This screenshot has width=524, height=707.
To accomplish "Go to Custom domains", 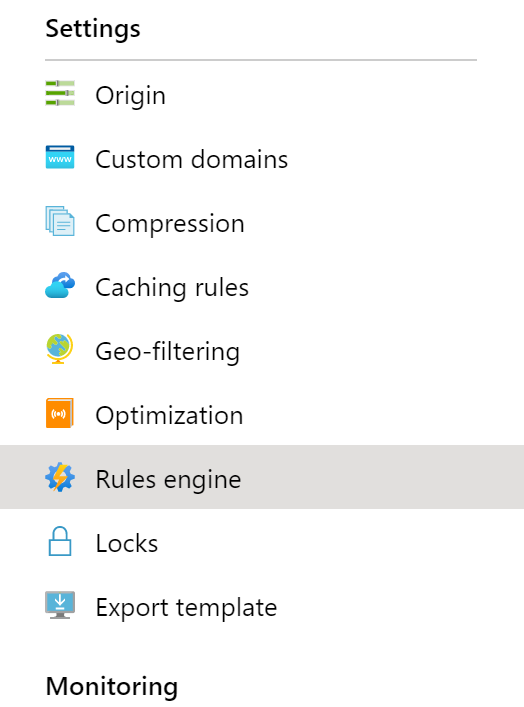I will coord(262,158).
